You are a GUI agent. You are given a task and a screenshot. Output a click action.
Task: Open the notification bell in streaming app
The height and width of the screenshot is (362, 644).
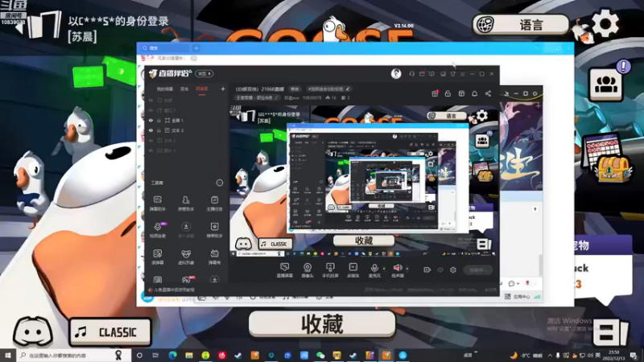pyautogui.click(x=474, y=93)
